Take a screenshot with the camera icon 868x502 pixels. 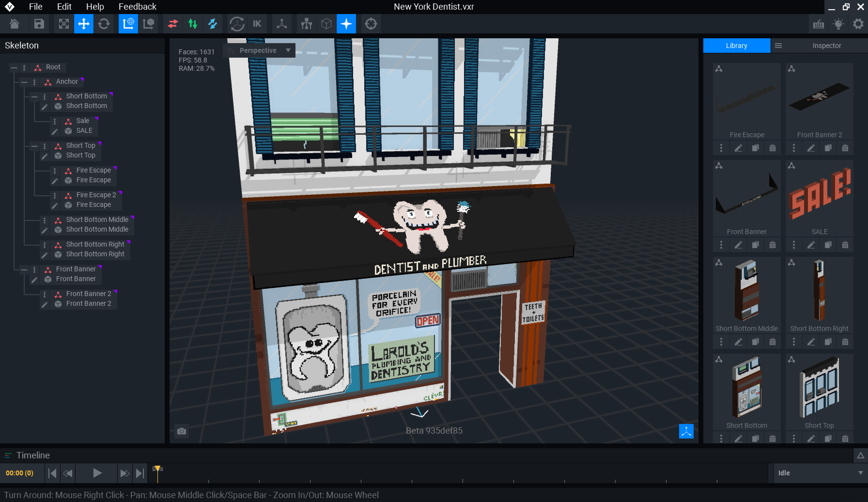pyautogui.click(x=182, y=431)
